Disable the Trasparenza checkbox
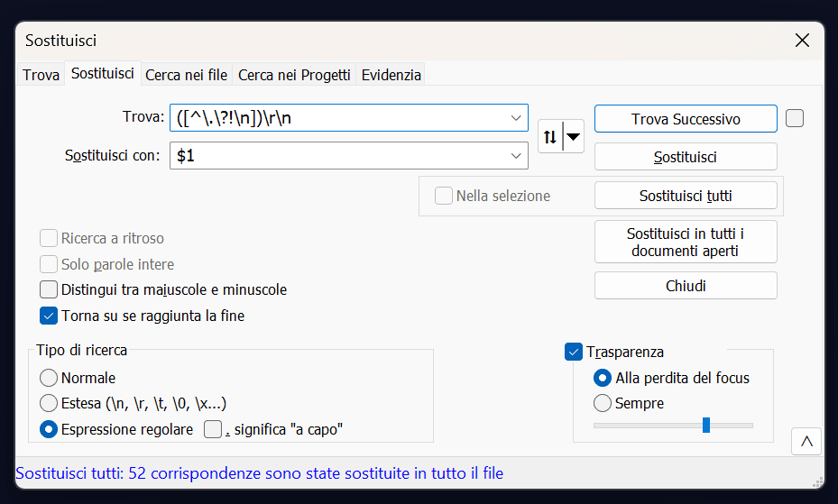Viewport: 838px width, 504px height. (x=574, y=352)
